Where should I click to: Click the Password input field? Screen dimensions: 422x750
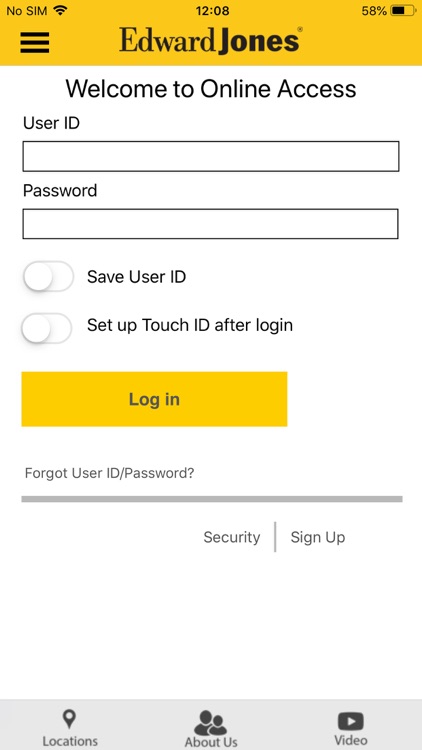coord(210,223)
